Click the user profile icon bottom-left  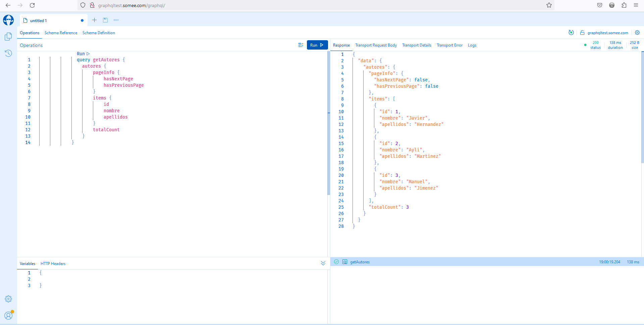coord(8,315)
